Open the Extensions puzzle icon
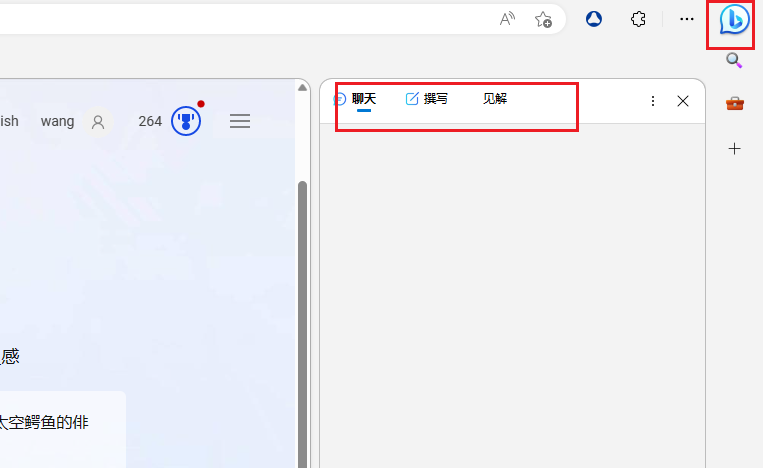 [638, 19]
